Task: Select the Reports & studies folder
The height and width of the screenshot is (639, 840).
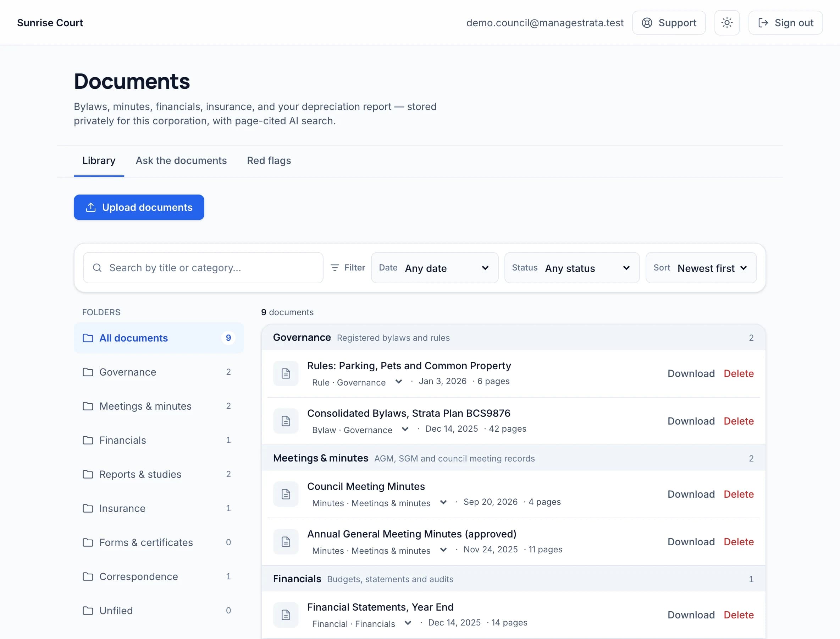Action: click(159, 474)
